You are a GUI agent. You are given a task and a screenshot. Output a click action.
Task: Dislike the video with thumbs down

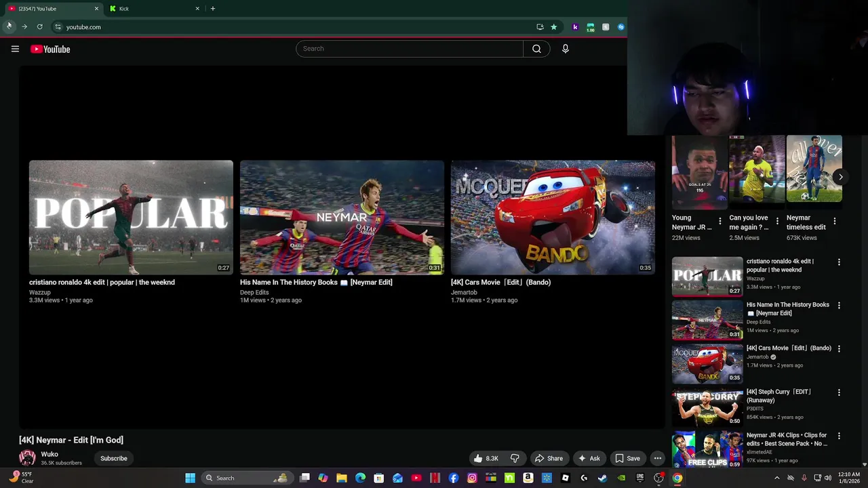(x=515, y=458)
